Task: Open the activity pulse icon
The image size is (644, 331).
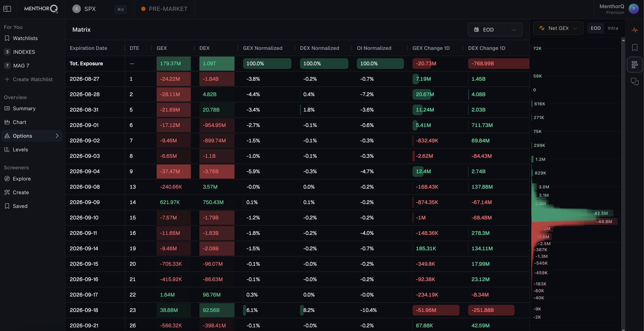Action: 635,30
